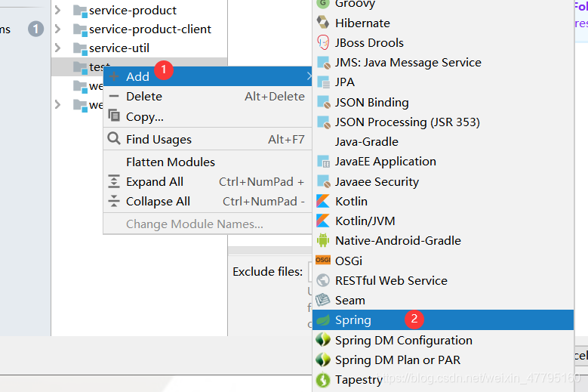Expand the service-util tree node

[58, 48]
